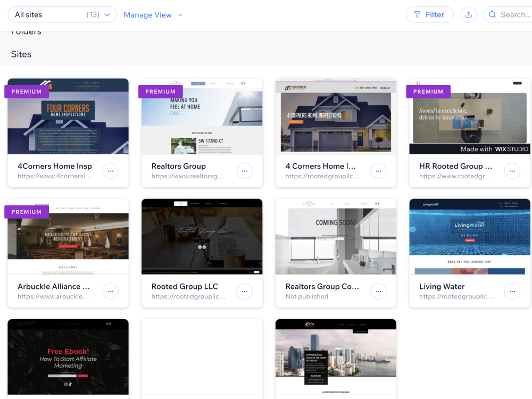Click the Premium badge on Realtors Group
Image resolution: width=532 pixels, height=399 pixels.
(x=161, y=92)
